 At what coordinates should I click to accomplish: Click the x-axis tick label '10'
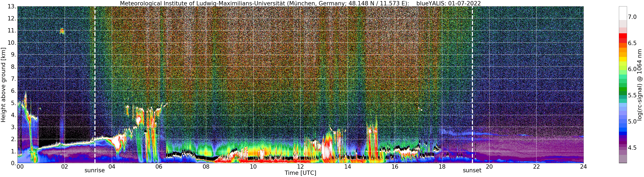pos(253,167)
